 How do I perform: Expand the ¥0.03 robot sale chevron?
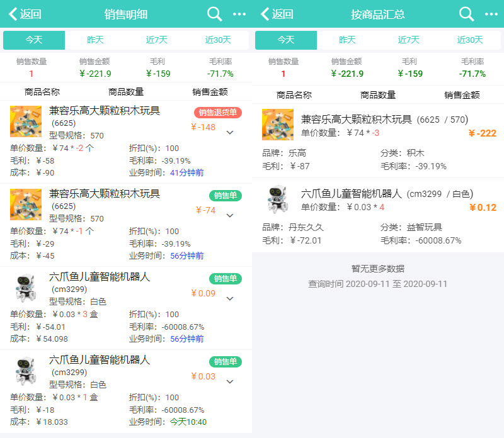tap(229, 381)
